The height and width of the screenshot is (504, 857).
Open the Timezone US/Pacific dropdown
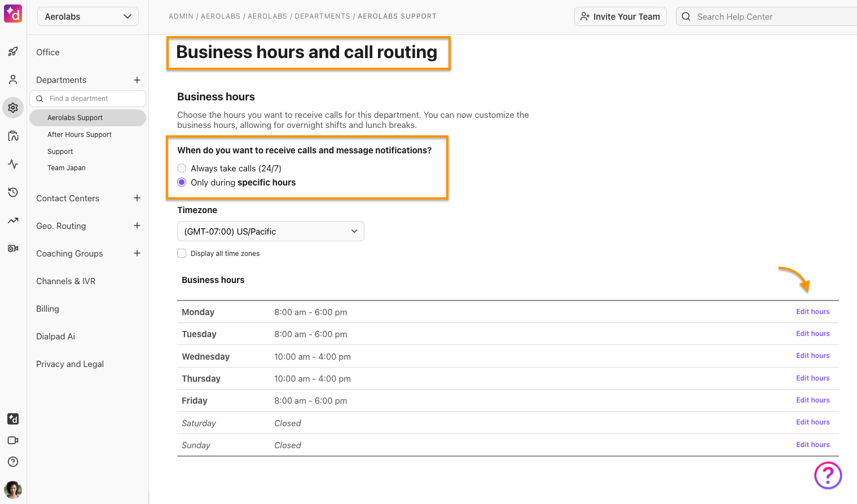coord(271,231)
